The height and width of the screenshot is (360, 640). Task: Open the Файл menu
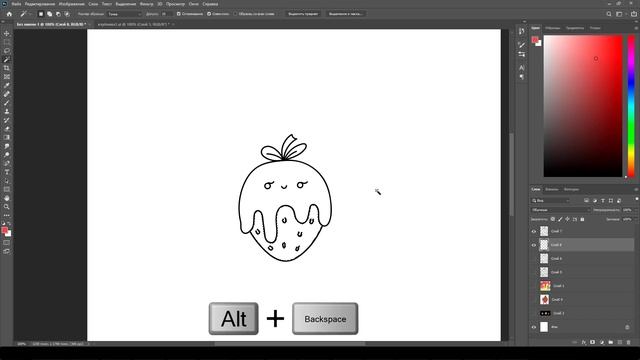point(16,4)
